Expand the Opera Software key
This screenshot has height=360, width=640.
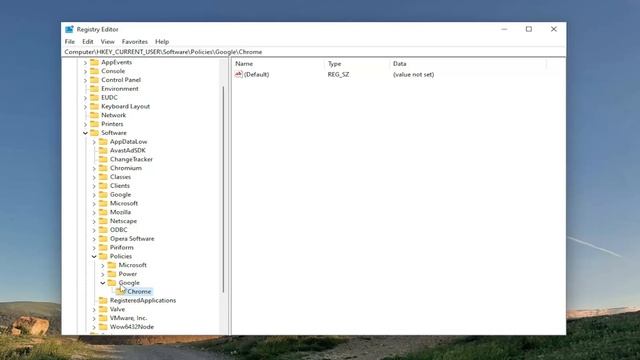94,239
